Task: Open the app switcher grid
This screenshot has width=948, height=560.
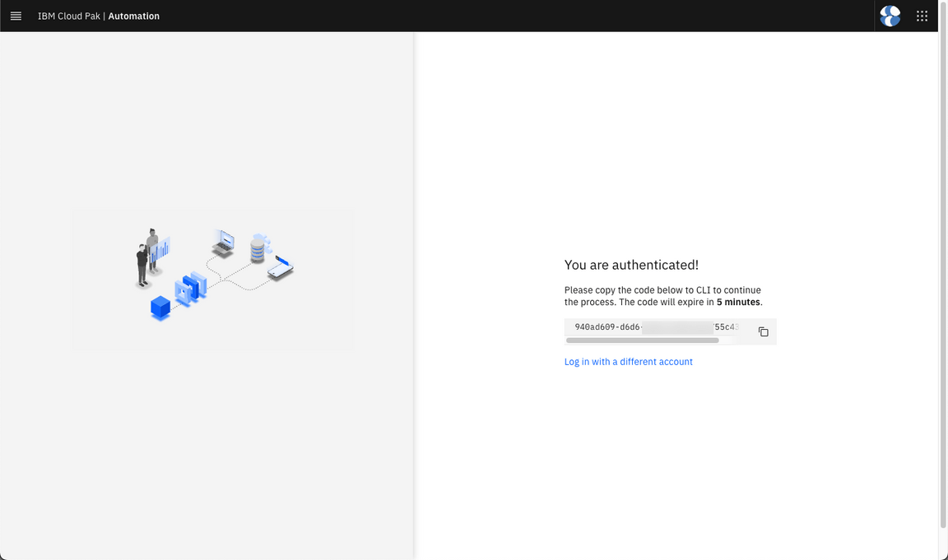Action: pyautogui.click(x=922, y=16)
